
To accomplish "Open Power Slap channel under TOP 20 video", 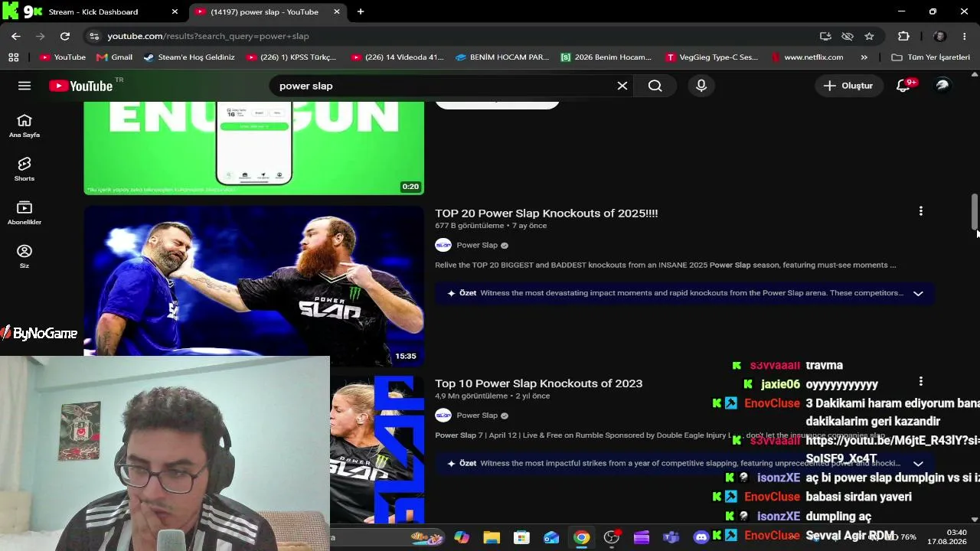I will pyautogui.click(x=477, y=245).
